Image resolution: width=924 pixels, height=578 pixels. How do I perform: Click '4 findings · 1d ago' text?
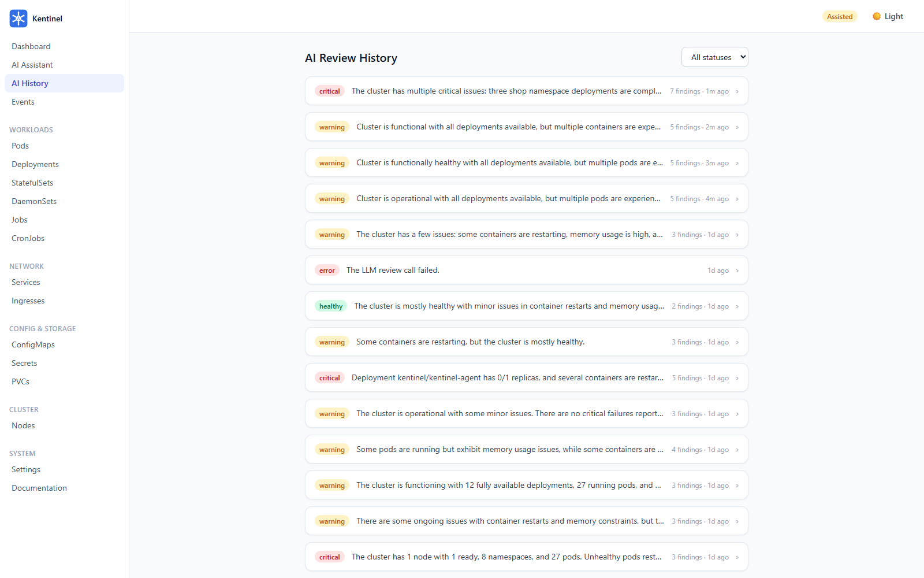point(700,450)
